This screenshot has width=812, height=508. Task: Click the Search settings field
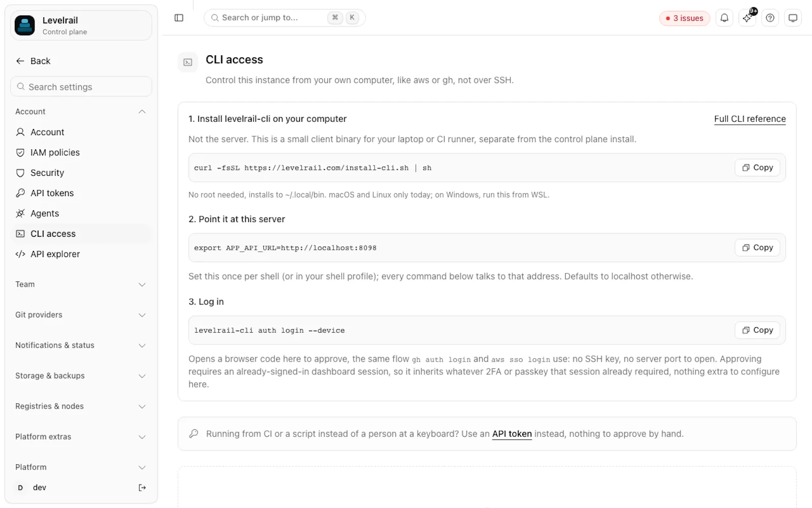tap(81, 87)
